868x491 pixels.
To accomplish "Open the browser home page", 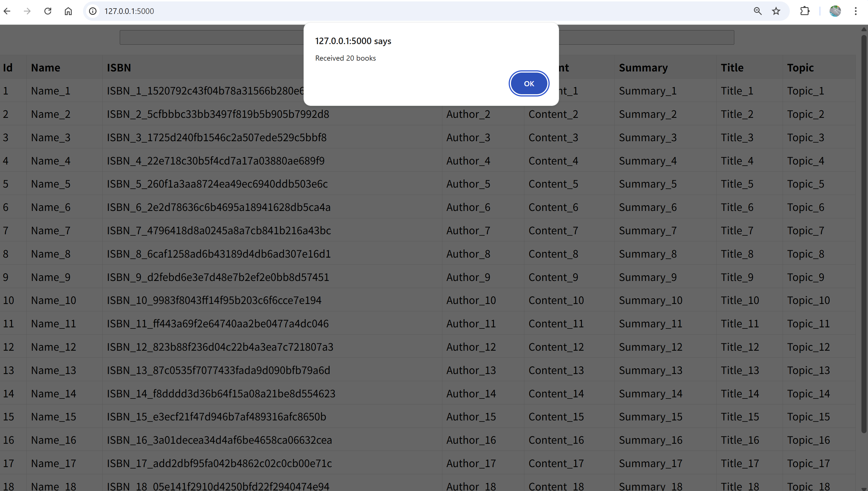I will tap(68, 11).
